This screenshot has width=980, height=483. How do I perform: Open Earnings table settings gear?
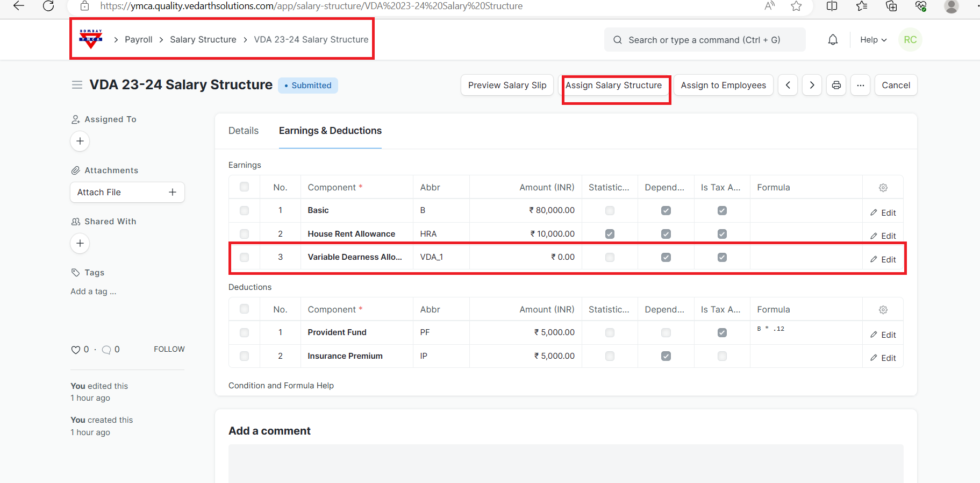pos(883,188)
